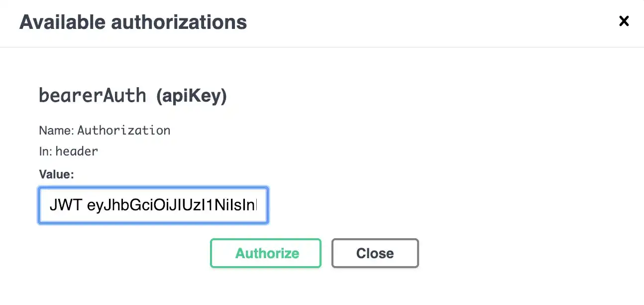Click the "Name:" label text
The width and height of the screenshot is (644, 305).
coord(57,131)
